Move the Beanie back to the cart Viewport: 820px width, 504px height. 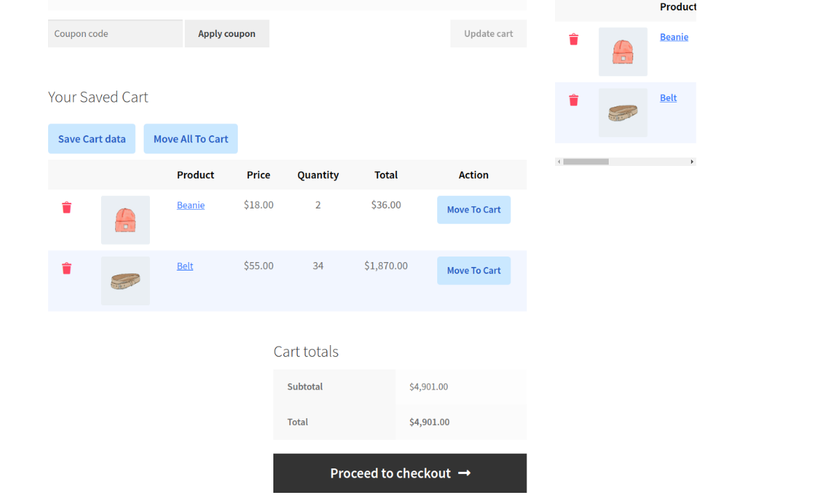point(473,210)
